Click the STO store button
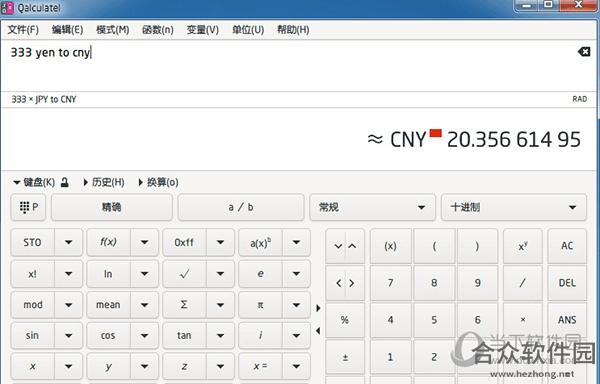600x384 pixels. 33,242
